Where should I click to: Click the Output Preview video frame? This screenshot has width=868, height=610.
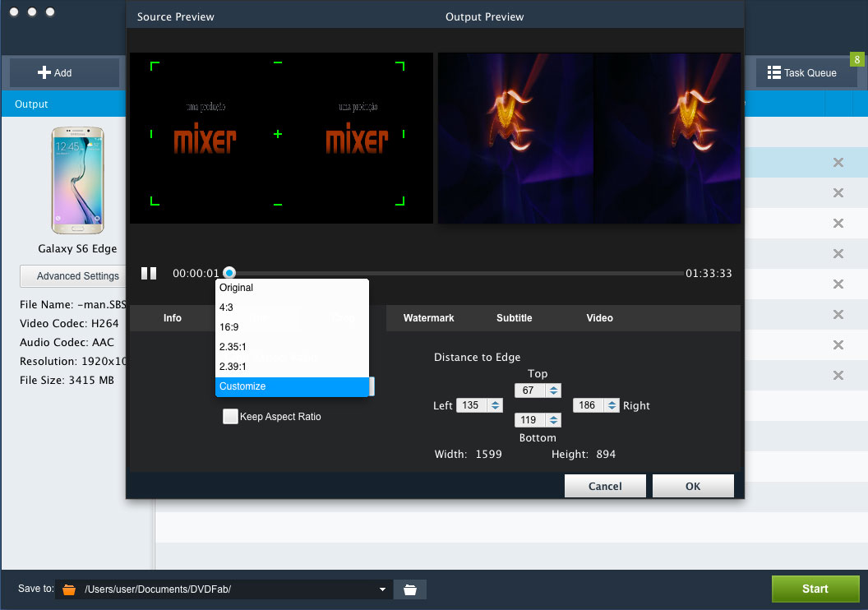pyautogui.click(x=589, y=138)
